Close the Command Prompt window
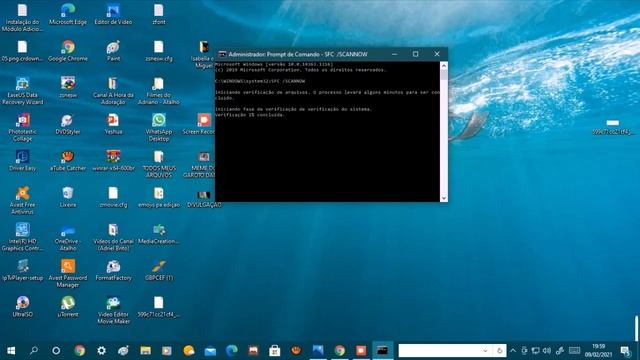 click(x=437, y=54)
